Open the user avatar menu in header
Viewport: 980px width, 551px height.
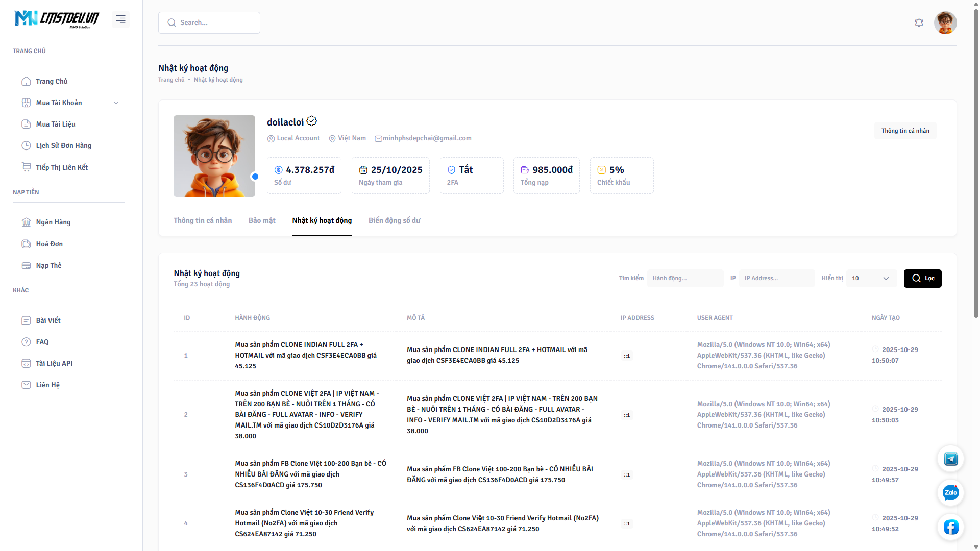click(x=945, y=22)
